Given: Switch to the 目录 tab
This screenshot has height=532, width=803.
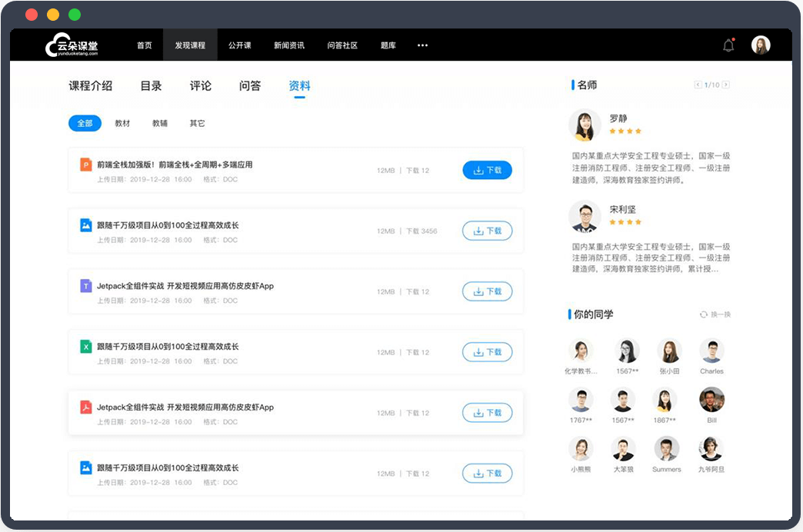Looking at the screenshot, I should point(151,85).
